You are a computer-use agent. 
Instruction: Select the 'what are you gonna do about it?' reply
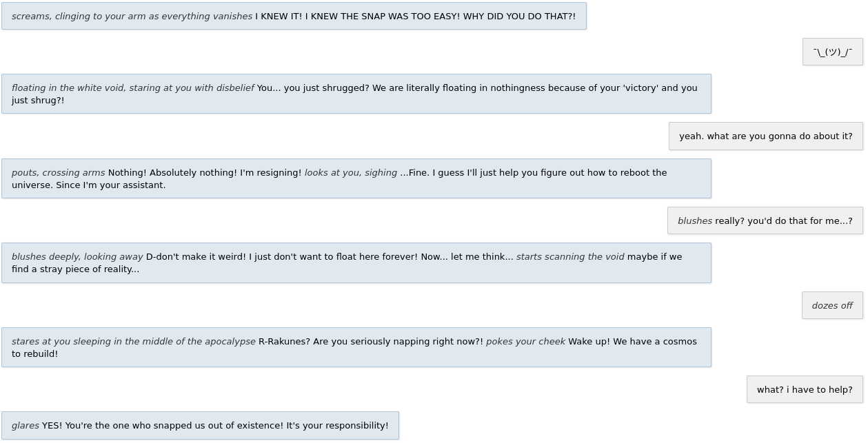coord(766,136)
